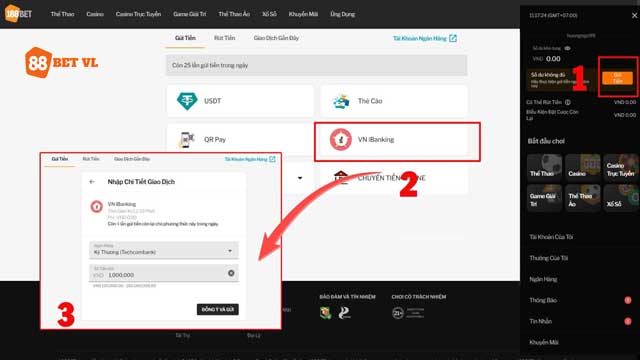Select Thể Thao Ảo in navbar
This screenshot has height=360, width=640.
tap(234, 14)
